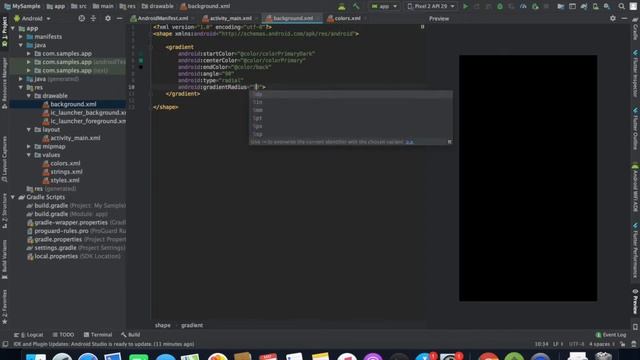
Task: Open the app run configuration dropdown
Action: click(x=384, y=6)
